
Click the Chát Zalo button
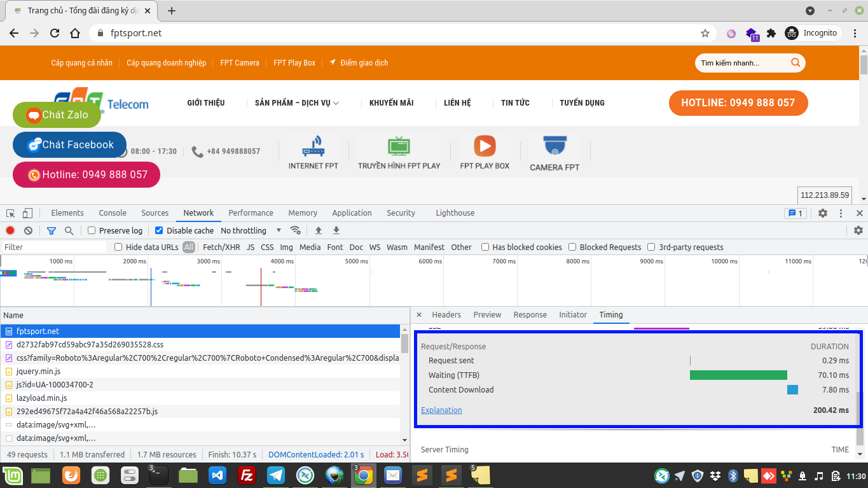click(x=57, y=115)
